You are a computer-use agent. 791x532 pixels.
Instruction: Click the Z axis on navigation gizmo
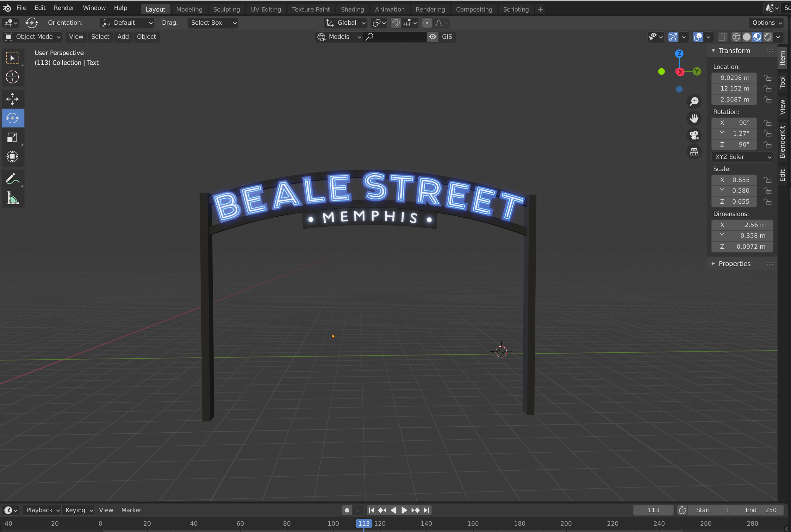click(679, 53)
